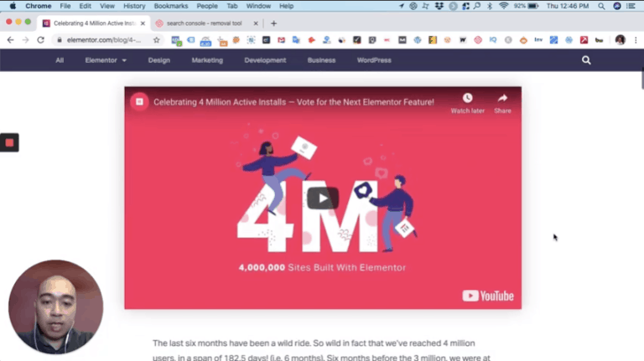644x361 pixels.
Task: Click the WordPress logo extension icon
Action: coord(418,40)
